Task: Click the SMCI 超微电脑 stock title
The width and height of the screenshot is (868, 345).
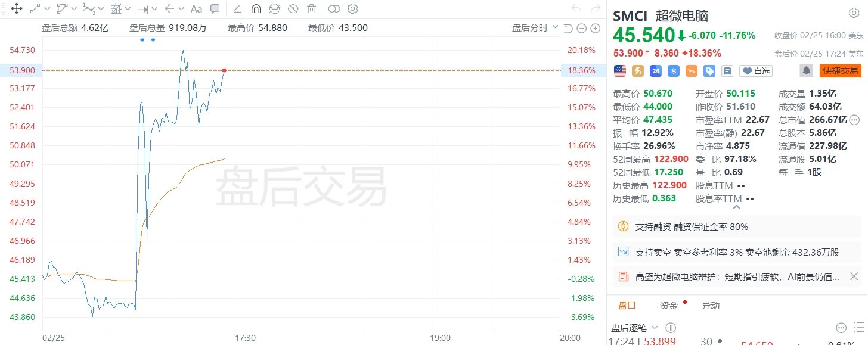Action: pyautogui.click(x=661, y=15)
